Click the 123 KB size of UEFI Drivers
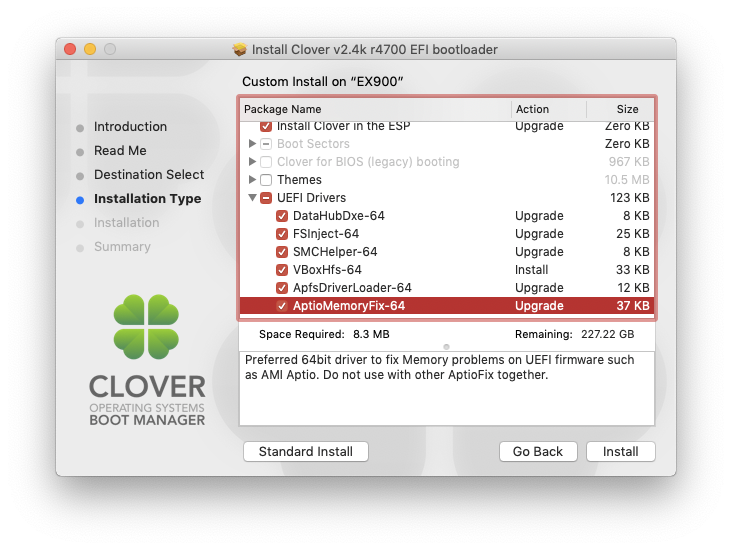The width and height of the screenshot is (732, 550). pos(629,198)
